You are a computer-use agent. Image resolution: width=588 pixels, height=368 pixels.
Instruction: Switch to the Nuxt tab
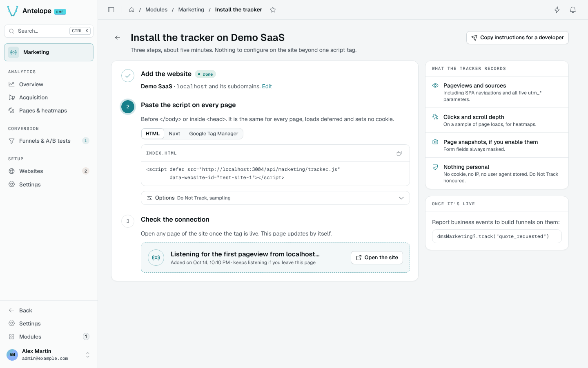point(174,134)
